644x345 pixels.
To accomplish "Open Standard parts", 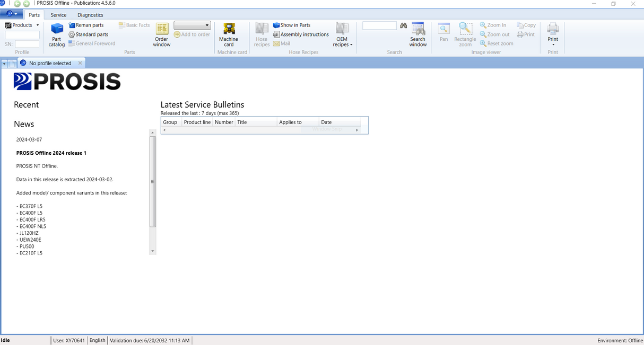I will (x=88, y=34).
